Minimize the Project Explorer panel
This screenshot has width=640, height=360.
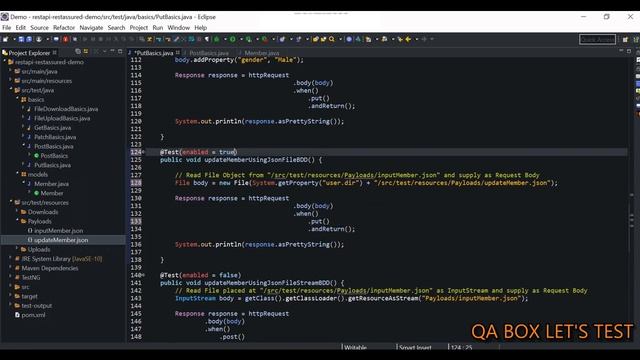[x=112, y=51]
